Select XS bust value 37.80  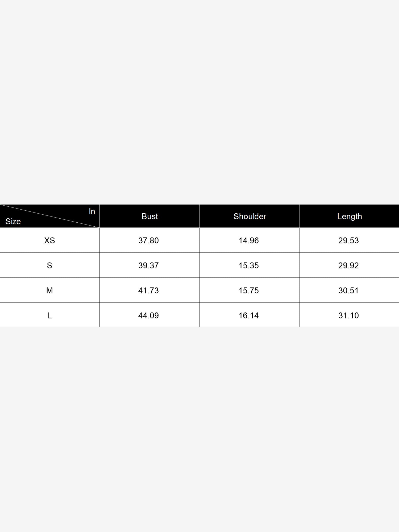(148, 240)
